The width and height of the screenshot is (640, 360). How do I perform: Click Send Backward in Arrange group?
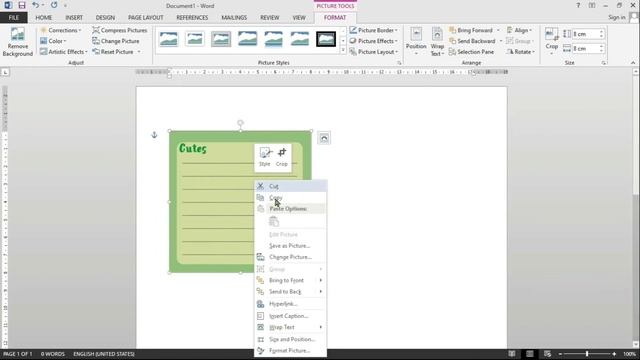472,41
